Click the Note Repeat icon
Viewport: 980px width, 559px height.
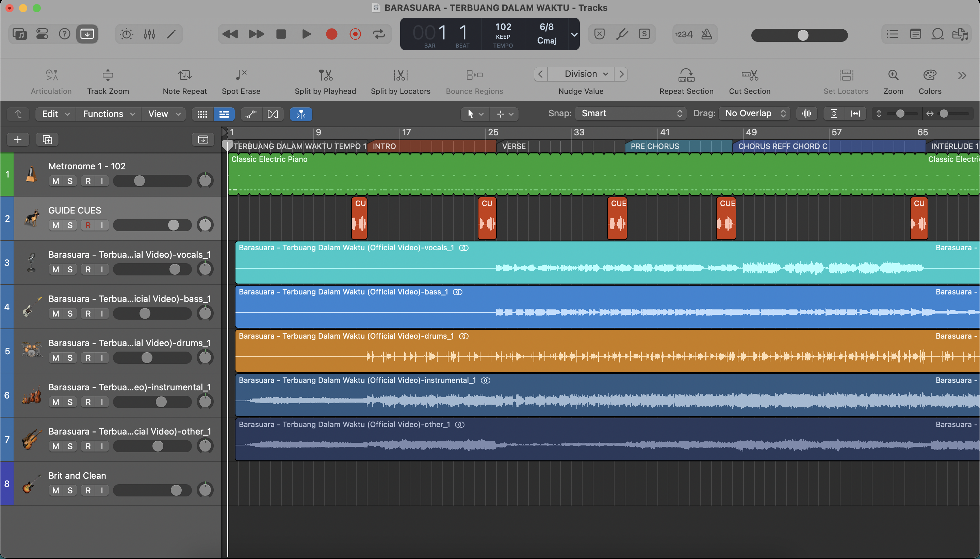(185, 75)
